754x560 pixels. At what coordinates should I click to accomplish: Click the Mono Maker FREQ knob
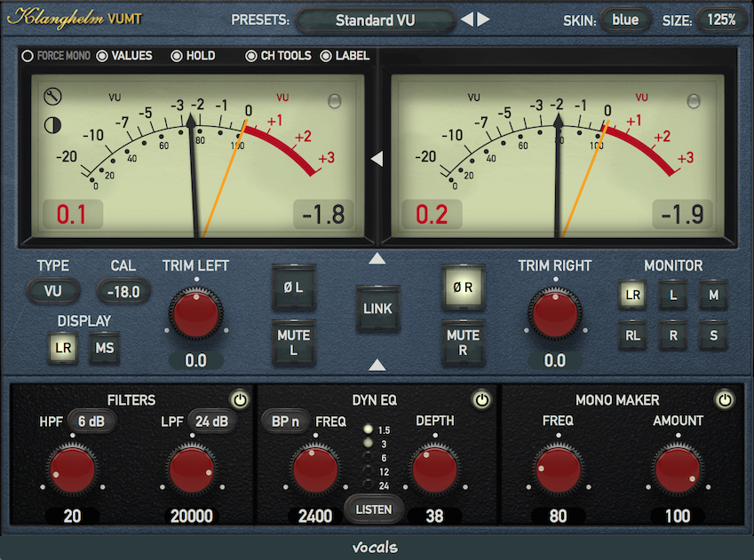click(558, 469)
